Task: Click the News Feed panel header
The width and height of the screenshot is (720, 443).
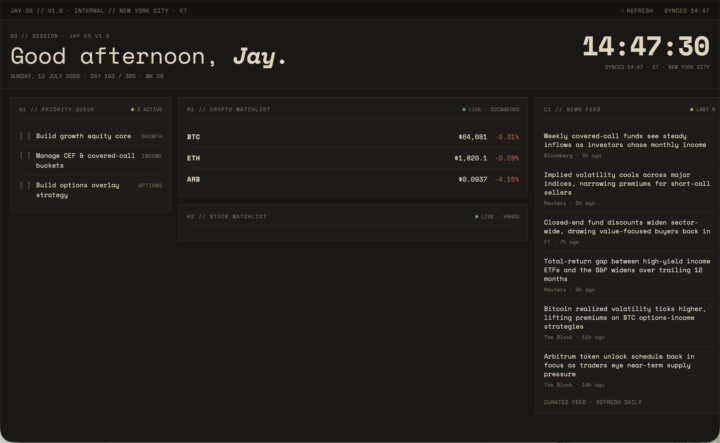Action: click(x=572, y=110)
